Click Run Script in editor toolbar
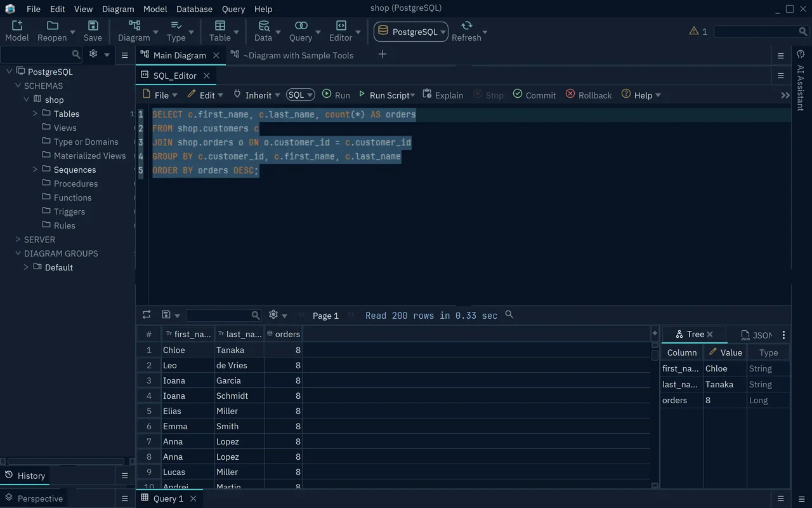The image size is (812, 508). 386,95
